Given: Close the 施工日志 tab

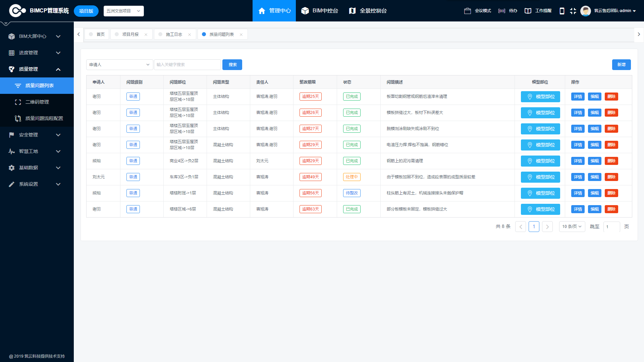Looking at the screenshot, I should [190, 35].
